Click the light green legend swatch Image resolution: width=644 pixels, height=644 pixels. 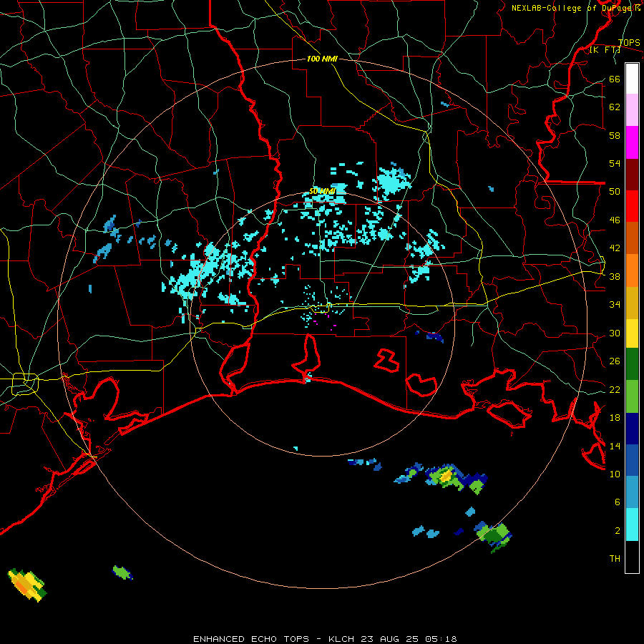tap(632, 396)
